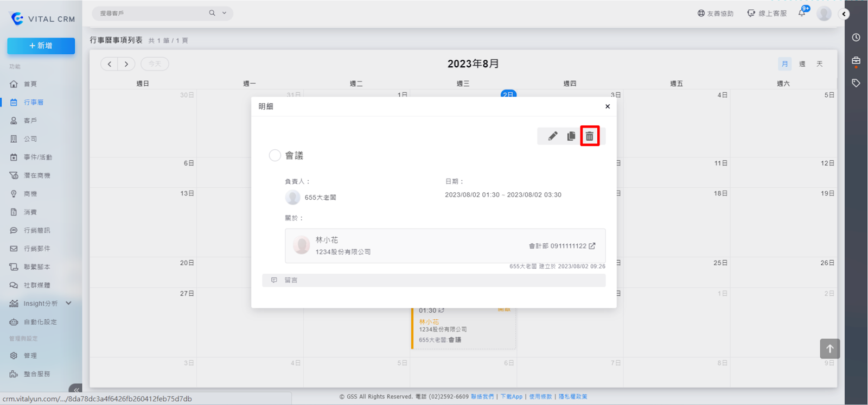Open the 下載App footer link
The height and width of the screenshot is (405, 868).
point(511,397)
